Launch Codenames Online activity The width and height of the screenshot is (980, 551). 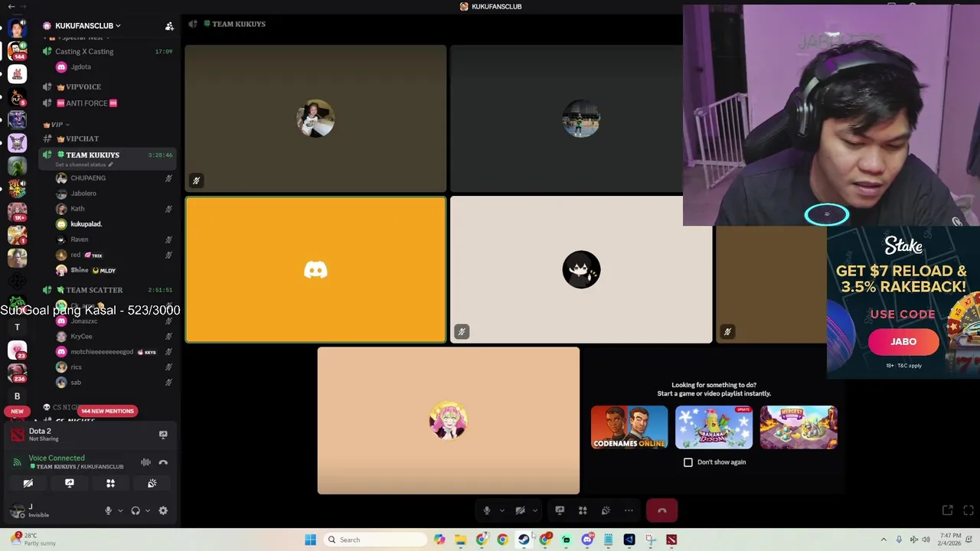pyautogui.click(x=629, y=427)
